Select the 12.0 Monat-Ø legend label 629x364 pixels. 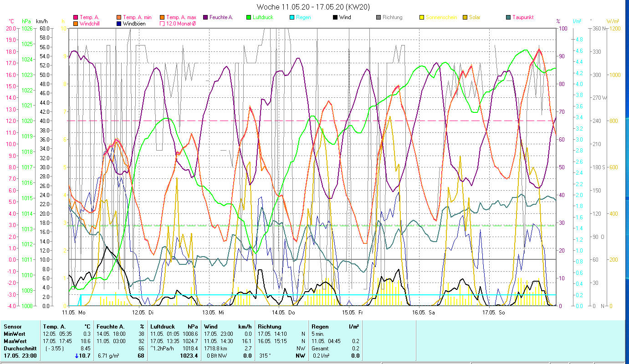click(x=181, y=23)
